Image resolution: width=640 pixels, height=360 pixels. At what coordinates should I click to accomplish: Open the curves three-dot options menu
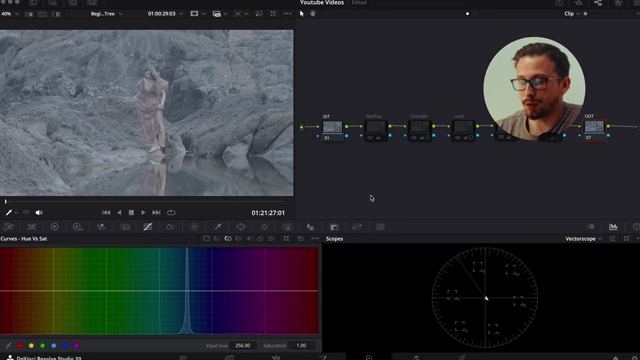click(x=315, y=239)
